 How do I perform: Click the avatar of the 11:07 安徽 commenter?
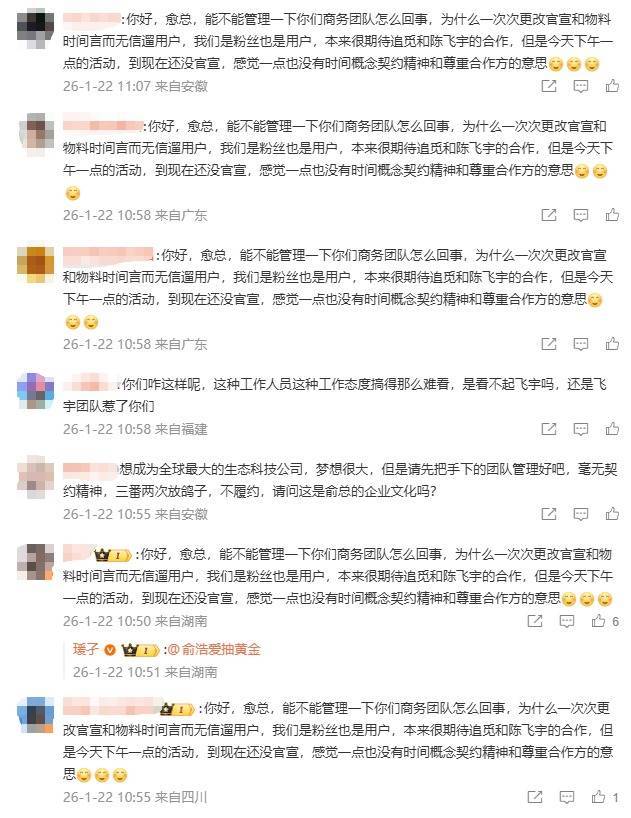click(35, 26)
